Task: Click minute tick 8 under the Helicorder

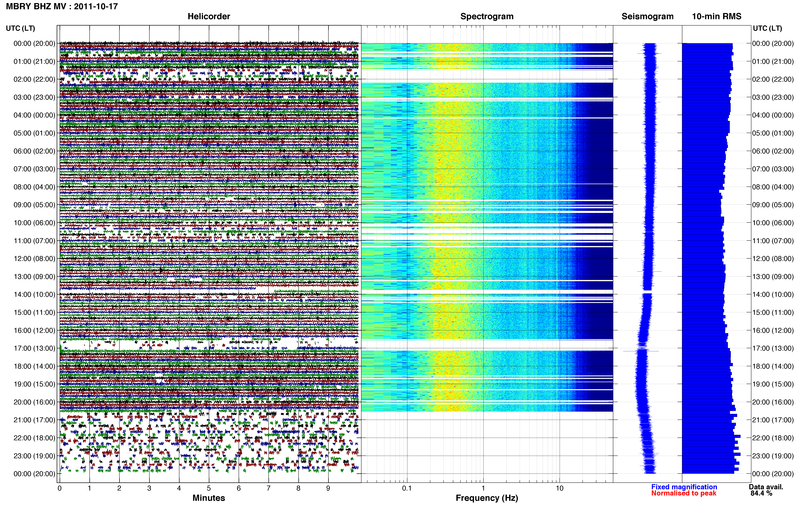Action: click(x=298, y=488)
